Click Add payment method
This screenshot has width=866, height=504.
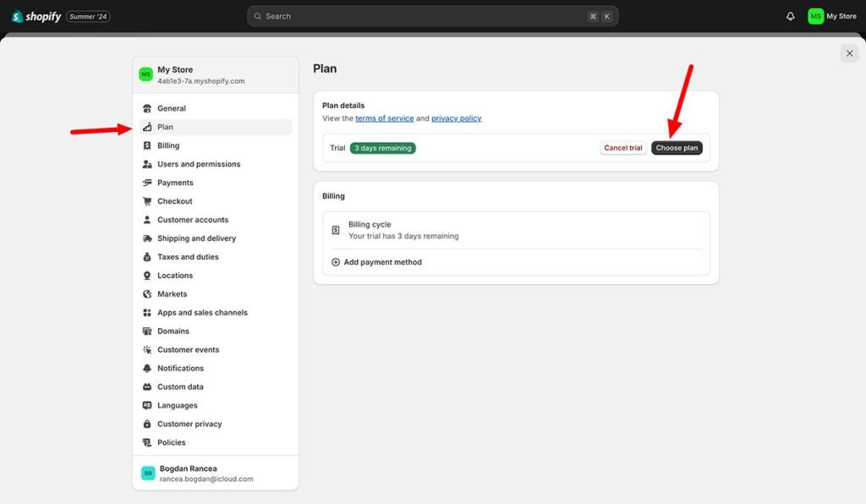click(382, 262)
